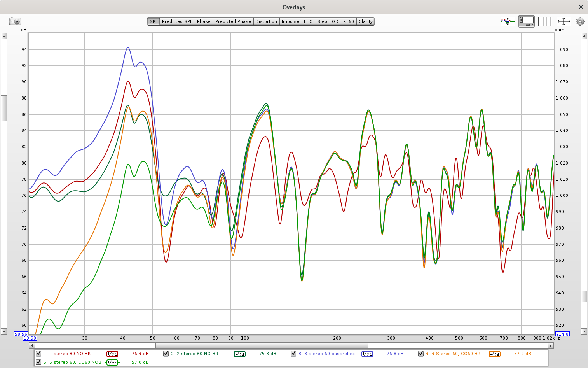Viewport: 588px width, 368px height.
Task: Open the Predicted Phase tab
Action: coord(233,21)
